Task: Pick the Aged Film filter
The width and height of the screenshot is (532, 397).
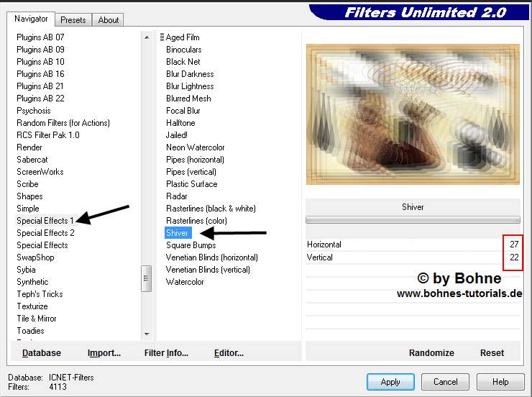Action: [x=183, y=37]
